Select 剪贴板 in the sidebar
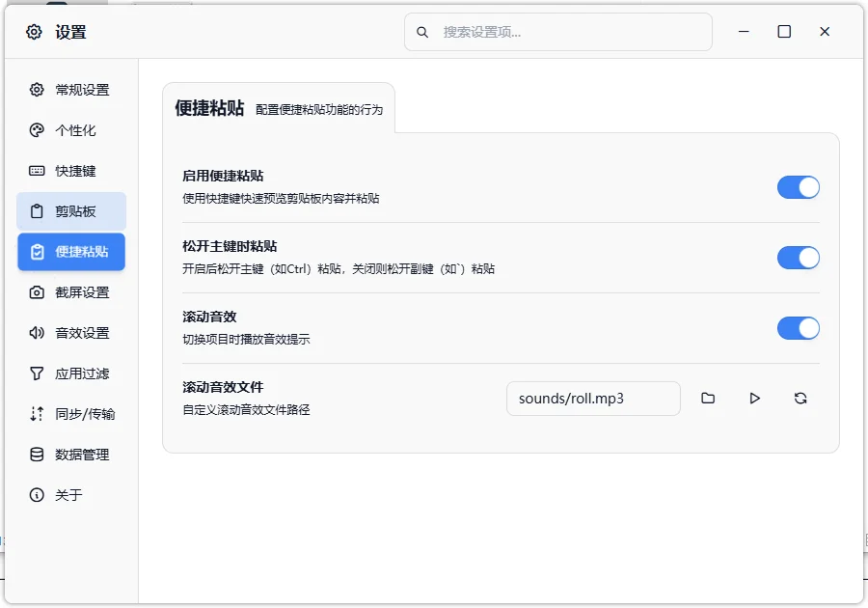Viewport: 868px width, 608px height. [x=71, y=211]
